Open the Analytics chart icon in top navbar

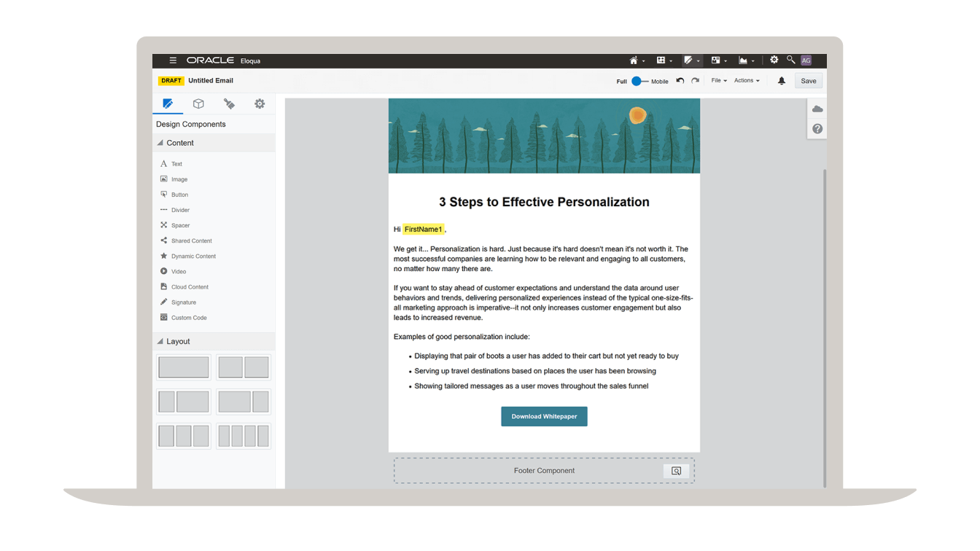744,60
